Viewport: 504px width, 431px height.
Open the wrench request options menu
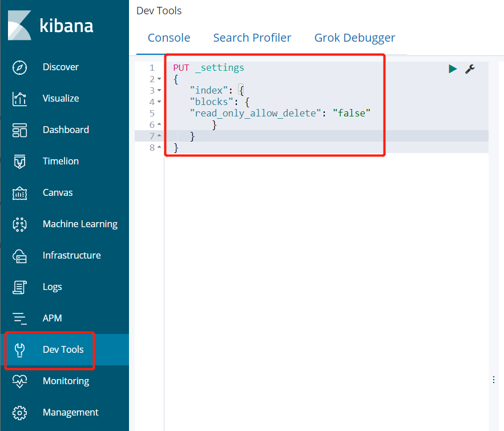coord(470,69)
